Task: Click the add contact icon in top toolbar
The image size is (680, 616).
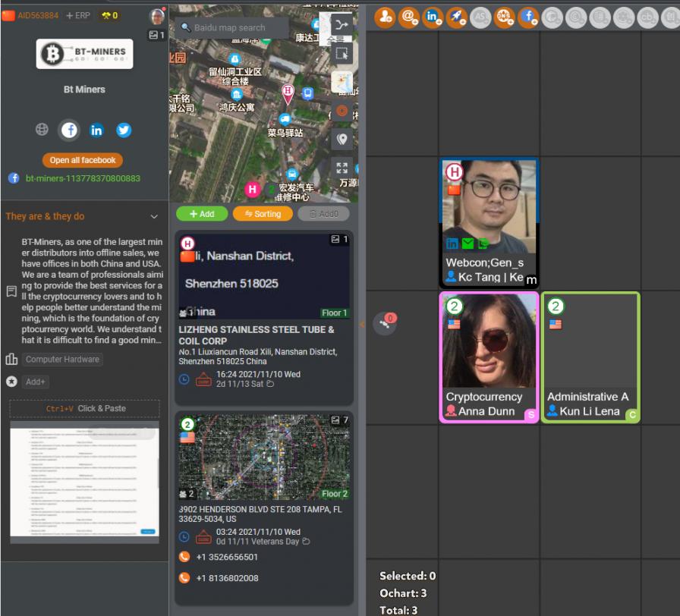Action: 385,15
